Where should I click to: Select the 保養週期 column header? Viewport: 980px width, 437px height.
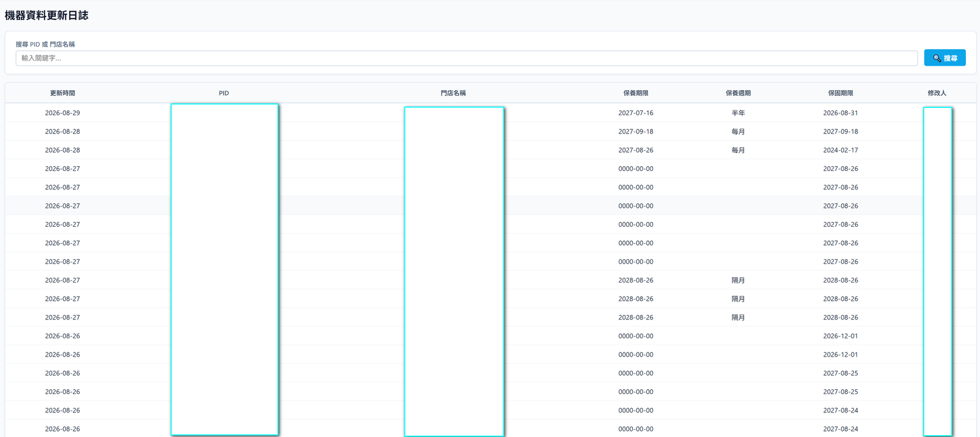(x=738, y=93)
